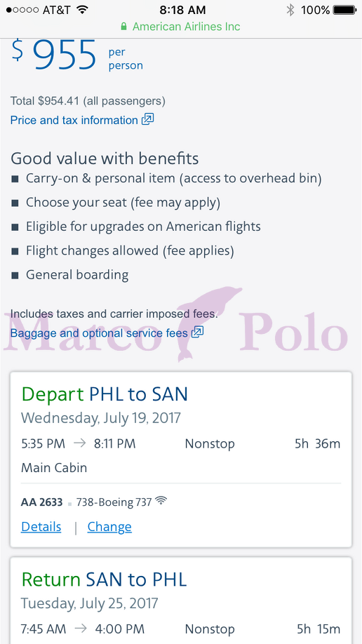
Task: Tap American Airlines Inc site title
Action: click(x=186, y=27)
